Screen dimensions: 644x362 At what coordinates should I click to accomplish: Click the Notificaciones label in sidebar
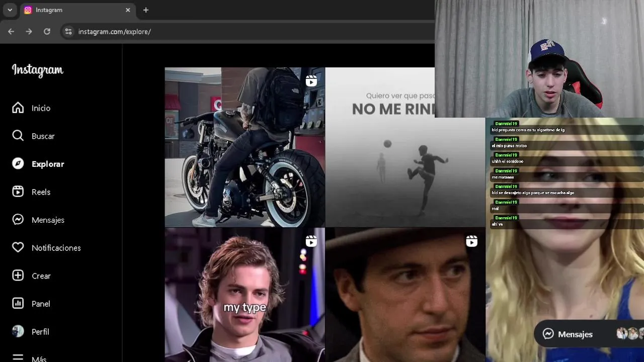click(x=56, y=248)
